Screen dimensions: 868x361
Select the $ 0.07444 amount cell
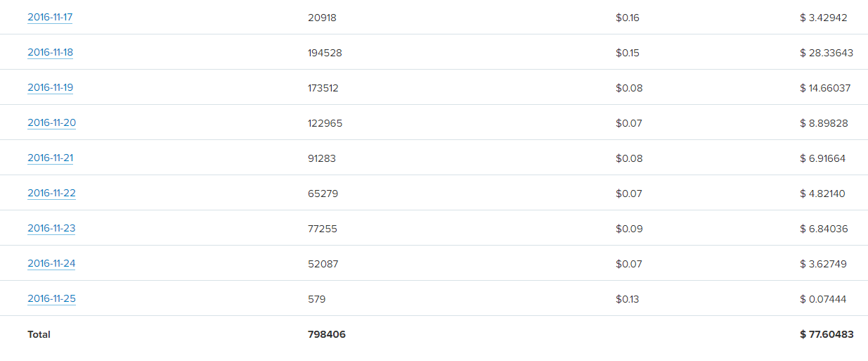(823, 299)
